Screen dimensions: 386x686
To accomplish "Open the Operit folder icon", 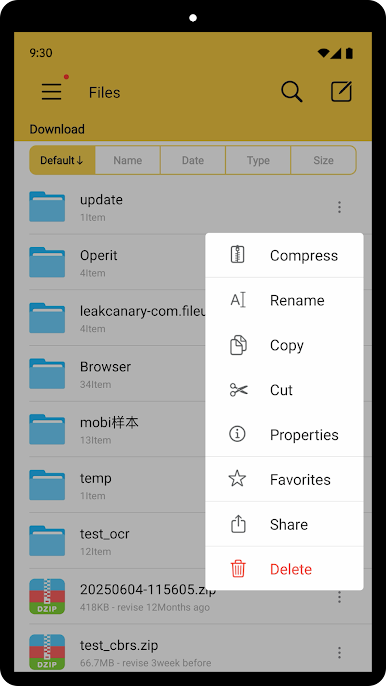I will click(x=47, y=262).
